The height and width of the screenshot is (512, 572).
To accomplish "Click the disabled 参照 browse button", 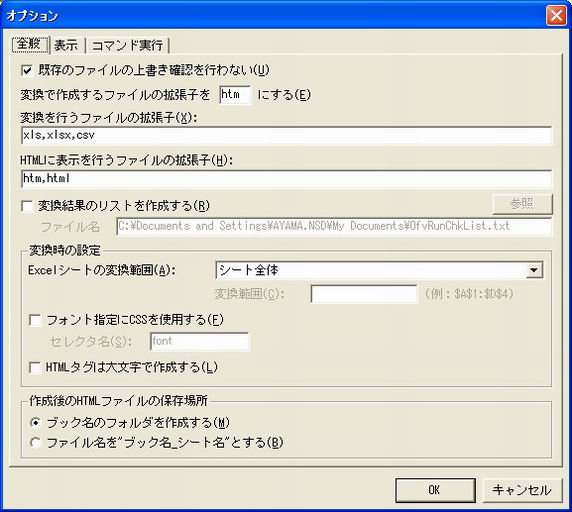I will 522,204.
